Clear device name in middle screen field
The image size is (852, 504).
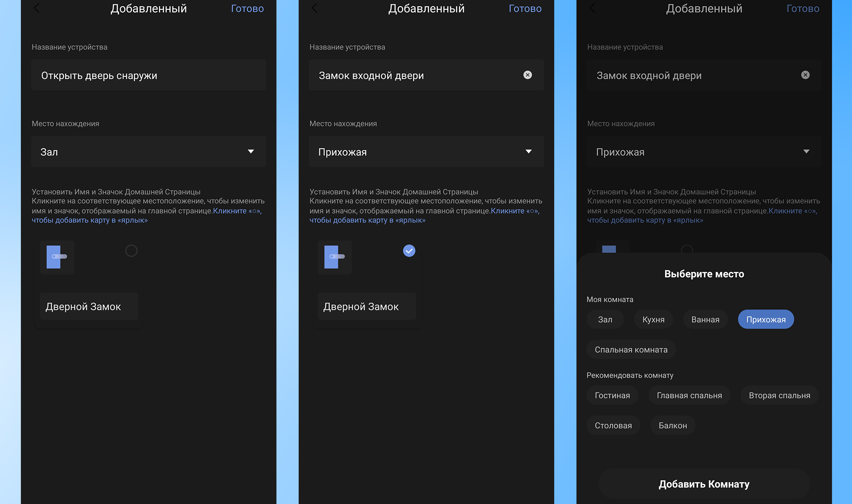click(x=527, y=75)
